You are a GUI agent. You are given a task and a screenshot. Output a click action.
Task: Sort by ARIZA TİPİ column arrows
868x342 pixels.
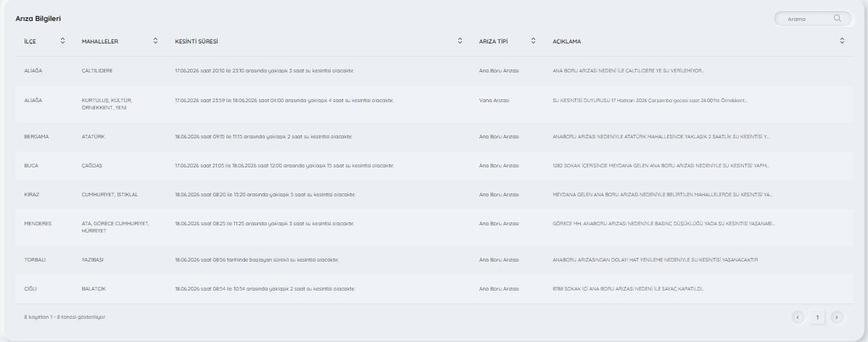[533, 41]
